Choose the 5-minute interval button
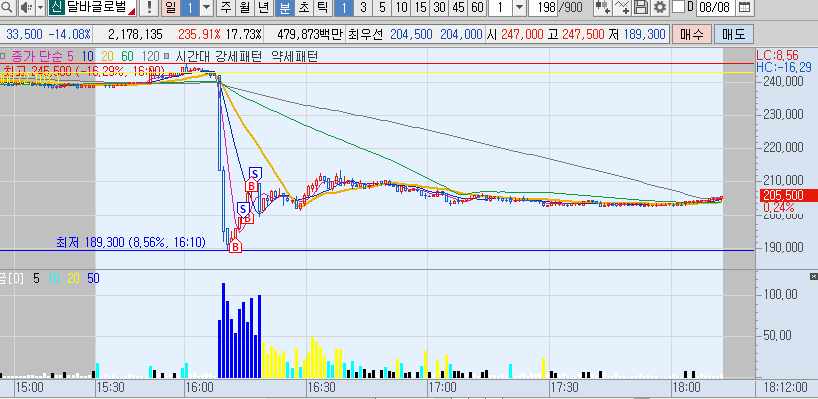This screenshot has height=399, width=818. [x=382, y=7]
